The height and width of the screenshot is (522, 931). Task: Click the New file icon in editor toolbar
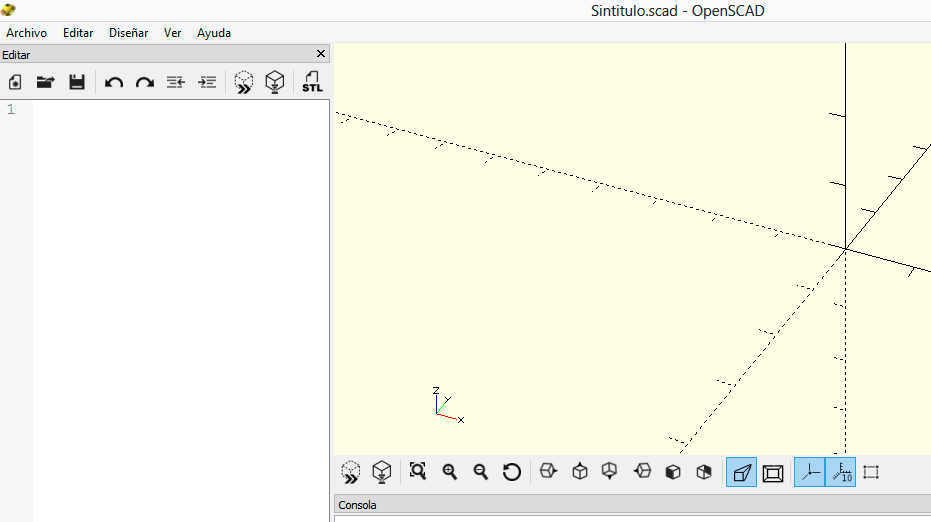15,82
